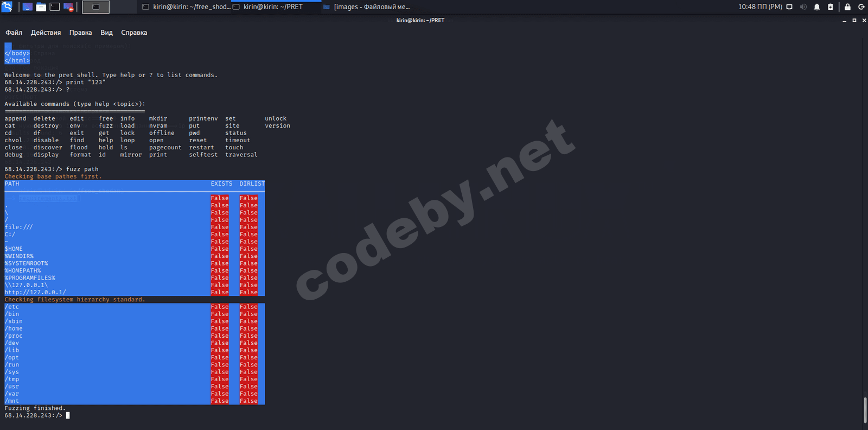Image resolution: width=868 pixels, height=430 pixels.
Task: Open the notifications bell icon
Action: (816, 7)
